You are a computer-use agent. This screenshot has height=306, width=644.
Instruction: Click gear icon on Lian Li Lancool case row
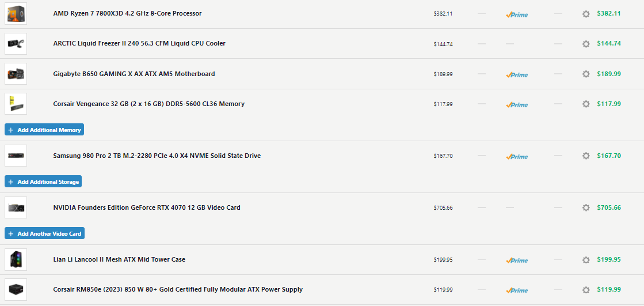pos(586,260)
